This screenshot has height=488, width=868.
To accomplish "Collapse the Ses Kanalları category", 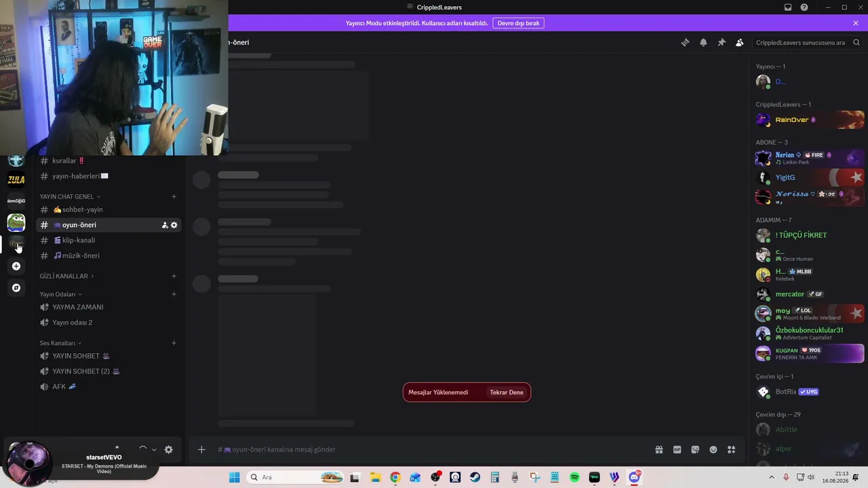I will point(60,343).
